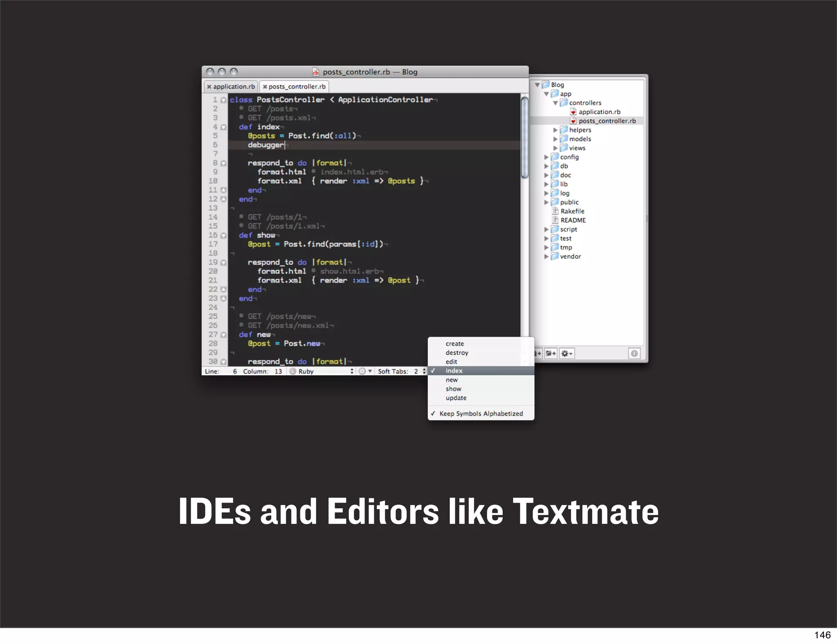This screenshot has height=644, width=837.
Task: Click the app folder icon
Action: [555, 94]
